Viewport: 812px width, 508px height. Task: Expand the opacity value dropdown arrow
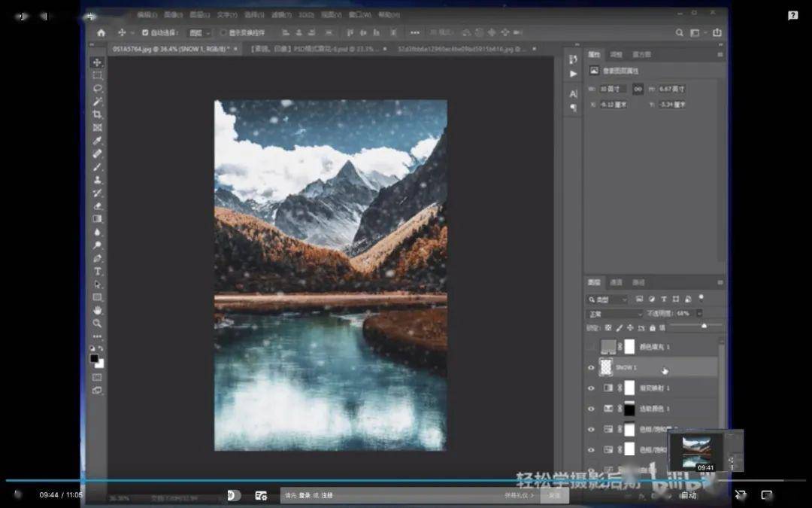click(x=698, y=314)
